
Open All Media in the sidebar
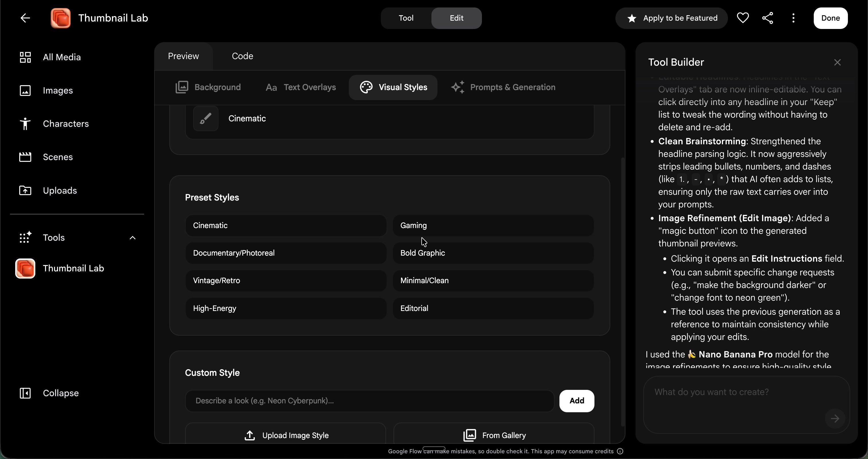tap(62, 57)
